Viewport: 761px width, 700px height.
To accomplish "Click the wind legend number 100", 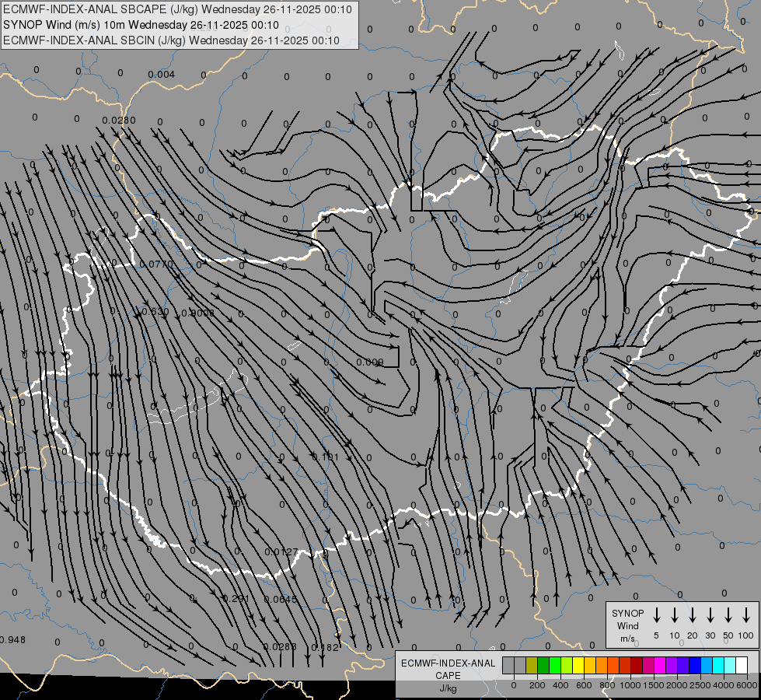I will pos(746,635).
